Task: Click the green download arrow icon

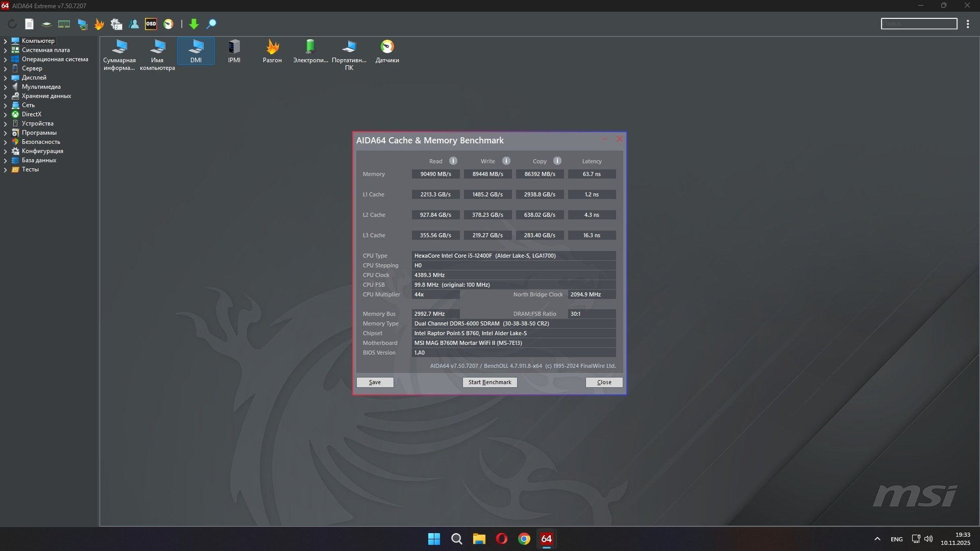Action: pos(193,24)
